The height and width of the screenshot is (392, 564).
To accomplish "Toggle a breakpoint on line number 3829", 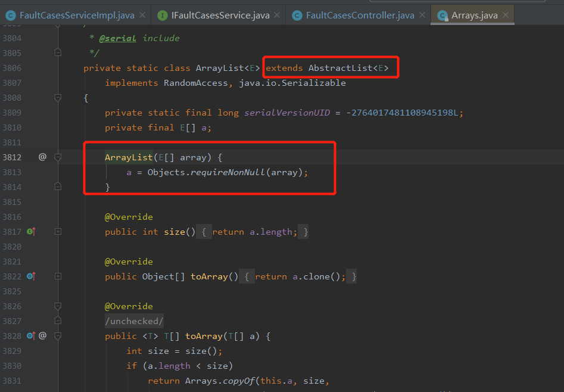I will (13, 350).
